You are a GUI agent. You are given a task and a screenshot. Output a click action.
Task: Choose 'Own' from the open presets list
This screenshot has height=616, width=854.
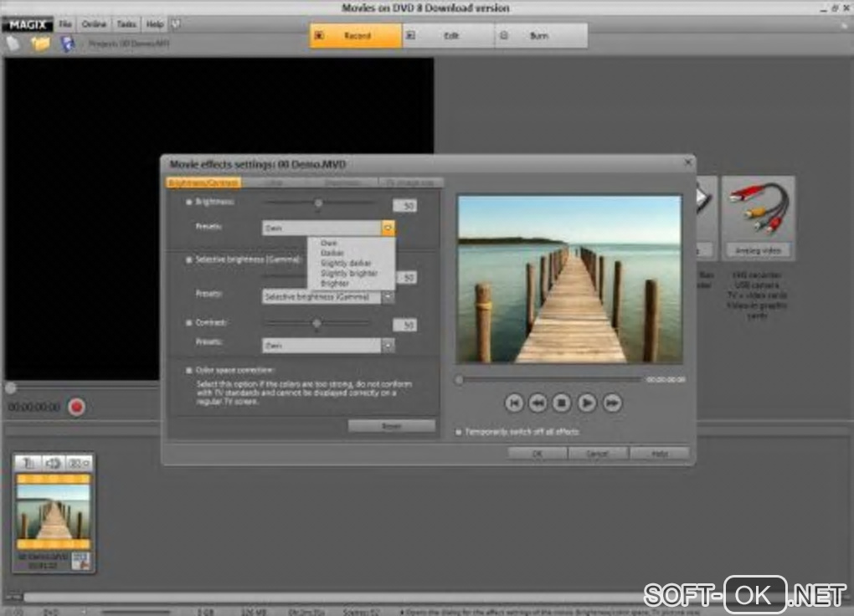click(x=328, y=243)
